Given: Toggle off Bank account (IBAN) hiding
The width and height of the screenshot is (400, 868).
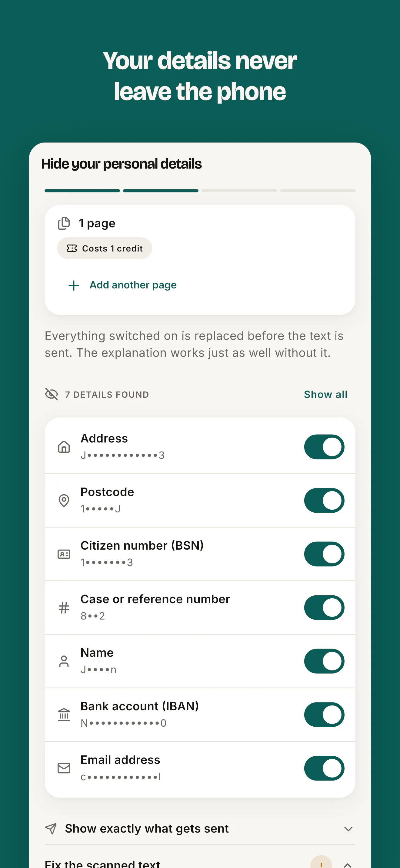Looking at the screenshot, I should [x=324, y=715].
